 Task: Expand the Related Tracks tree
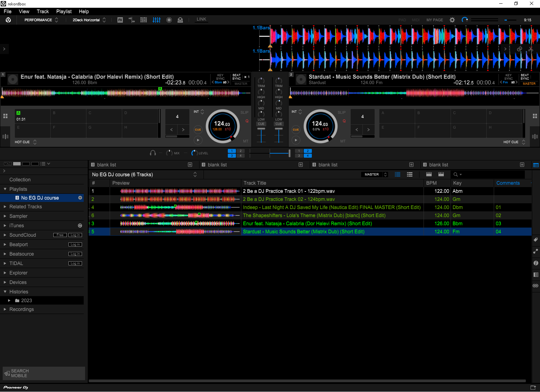[x=5, y=207]
